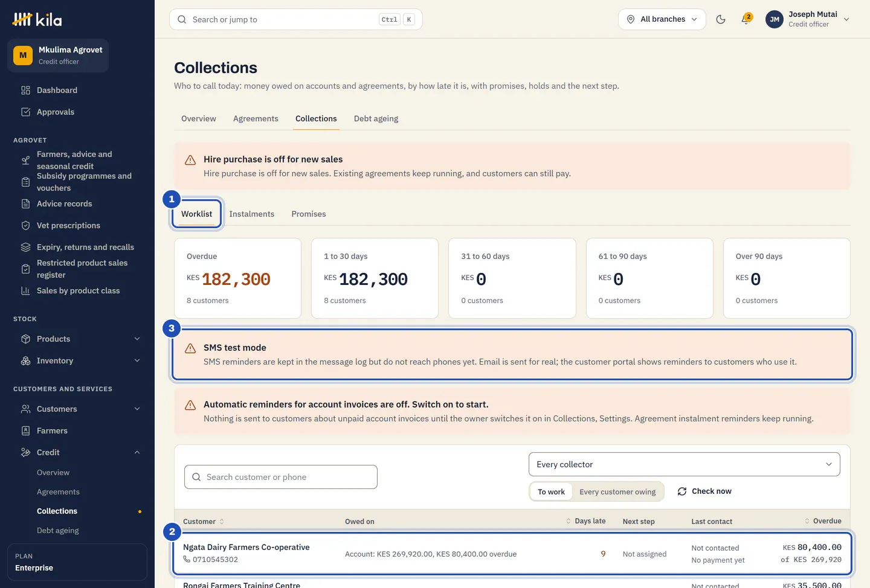Switch to the Overview tab
The height and width of the screenshot is (588, 870).
(x=199, y=119)
